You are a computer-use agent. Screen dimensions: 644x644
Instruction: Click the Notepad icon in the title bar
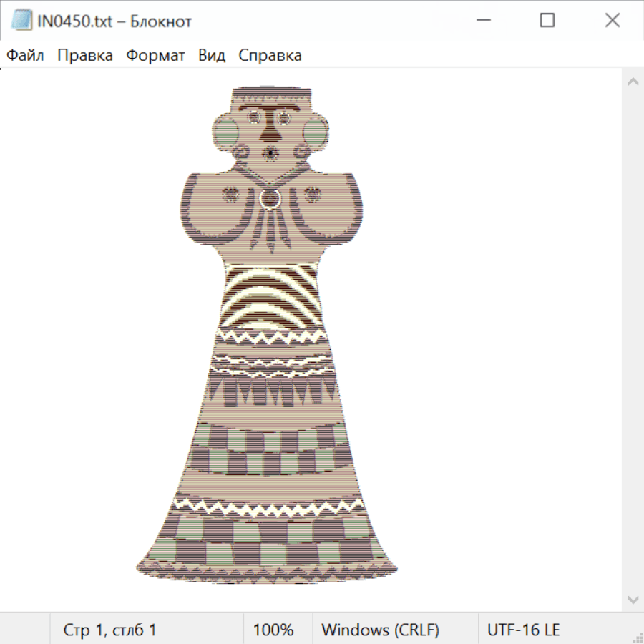coord(21,21)
